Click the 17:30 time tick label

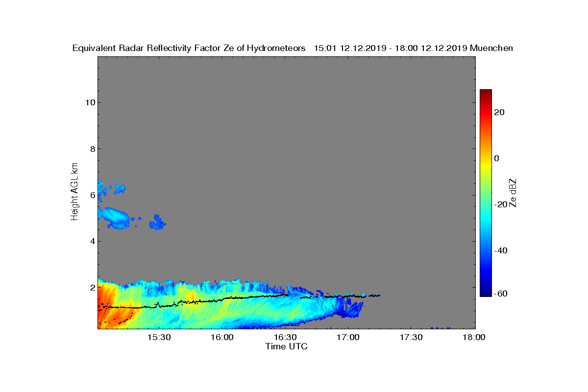click(412, 338)
